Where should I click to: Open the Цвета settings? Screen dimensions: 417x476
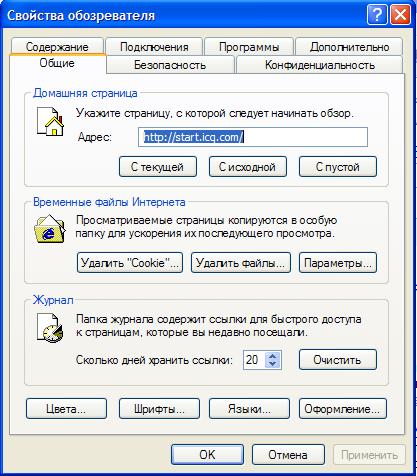(x=66, y=409)
